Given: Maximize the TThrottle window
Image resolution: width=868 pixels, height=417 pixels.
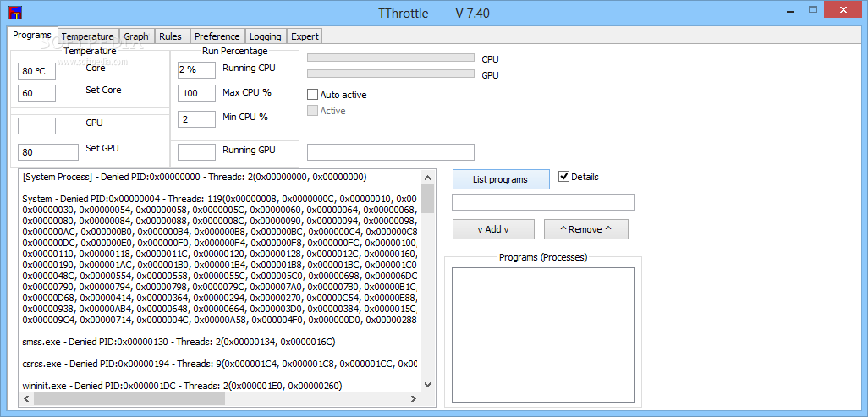Looking at the screenshot, I should click(813, 9).
